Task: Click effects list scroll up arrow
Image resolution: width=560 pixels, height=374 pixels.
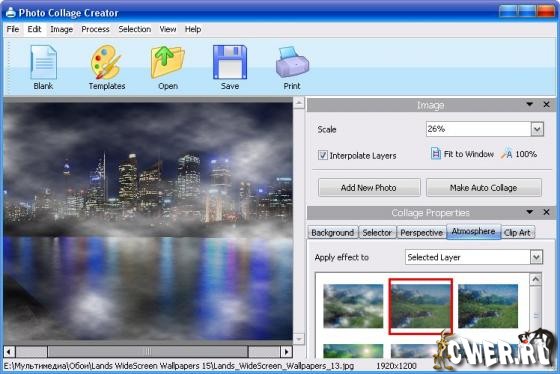Action: [535, 279]
